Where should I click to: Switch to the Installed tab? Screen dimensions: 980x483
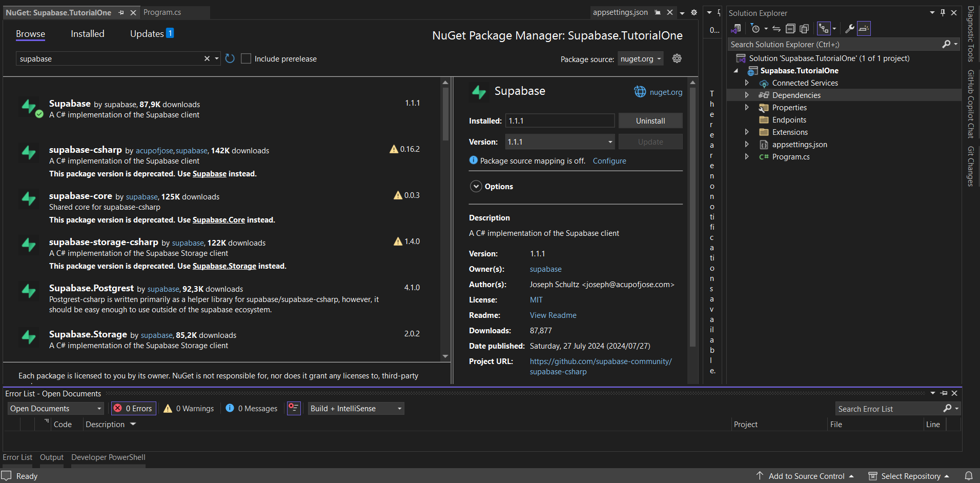click(88, 34)
